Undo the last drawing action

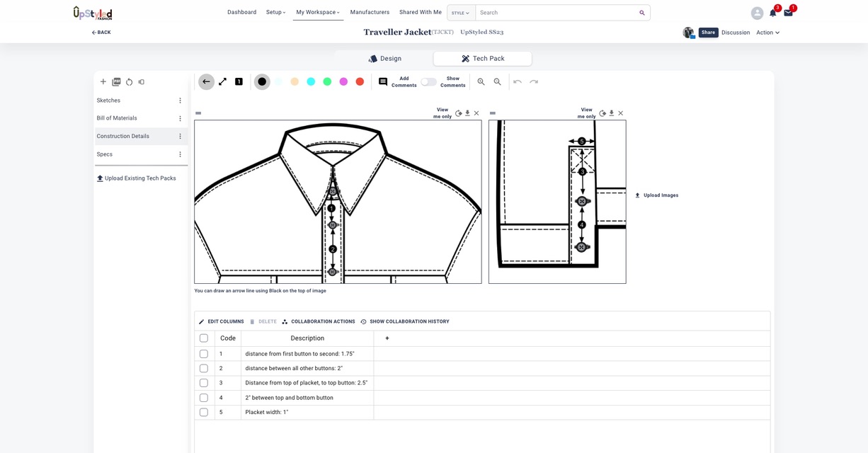pyautogui.click(x=518, y=82)
